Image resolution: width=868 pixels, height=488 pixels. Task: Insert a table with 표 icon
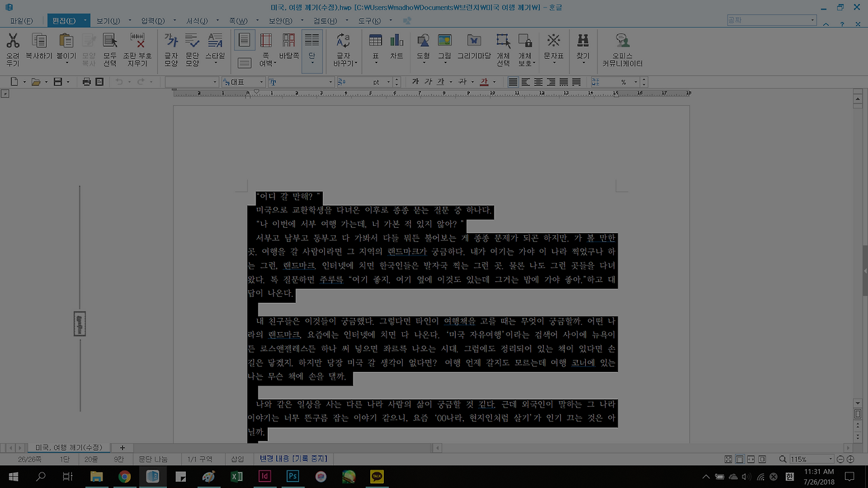click(375, 41)
